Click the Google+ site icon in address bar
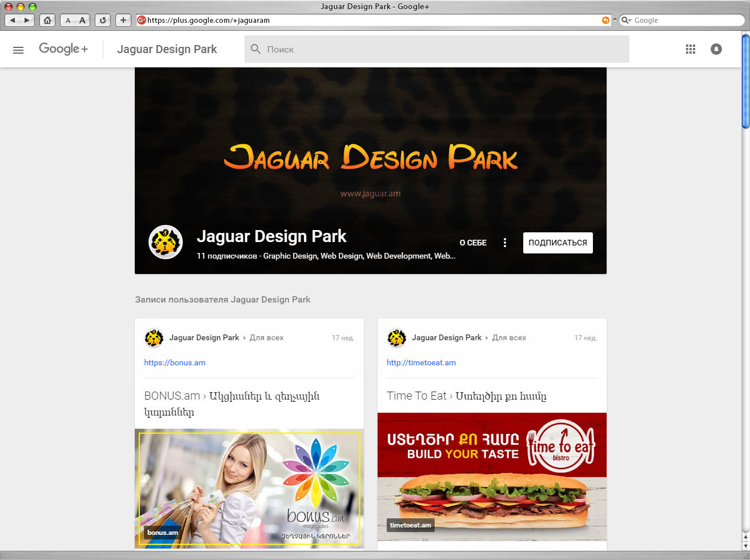The image size is (750, 560). (142, 20)
